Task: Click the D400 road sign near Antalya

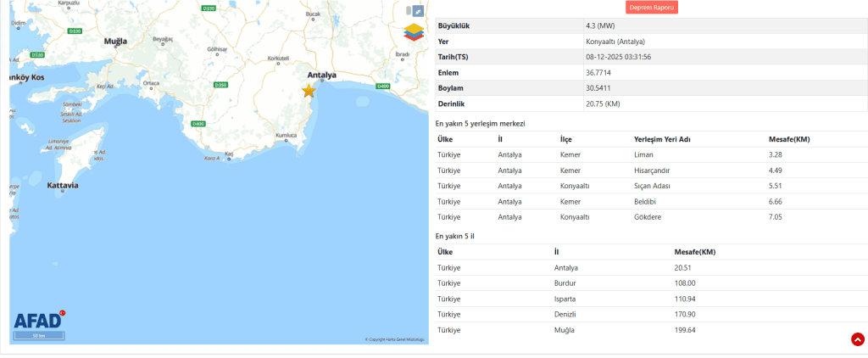Action: tap(383, 87)
